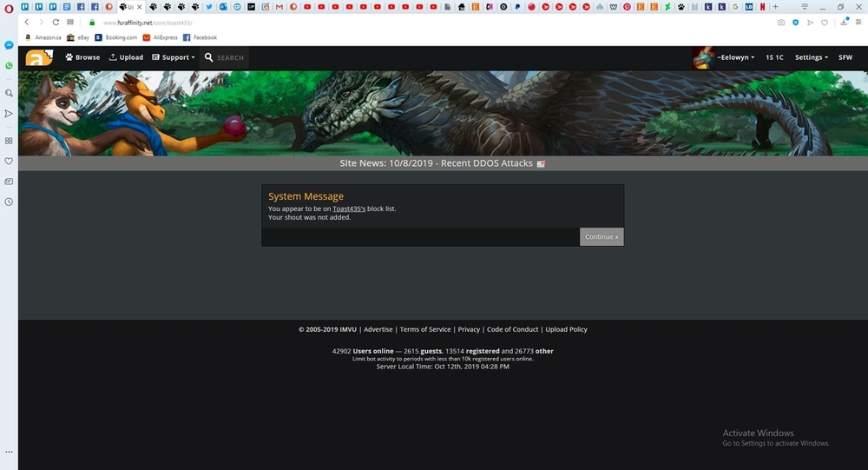
Task: Open the tab list menu icon
Action: point(805,7)
